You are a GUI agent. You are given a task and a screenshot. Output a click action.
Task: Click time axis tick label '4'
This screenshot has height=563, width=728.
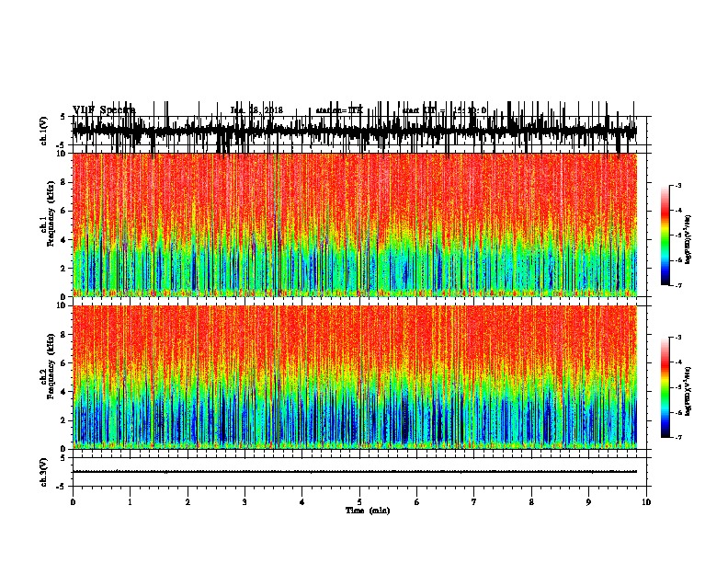[x=302, y=502]
